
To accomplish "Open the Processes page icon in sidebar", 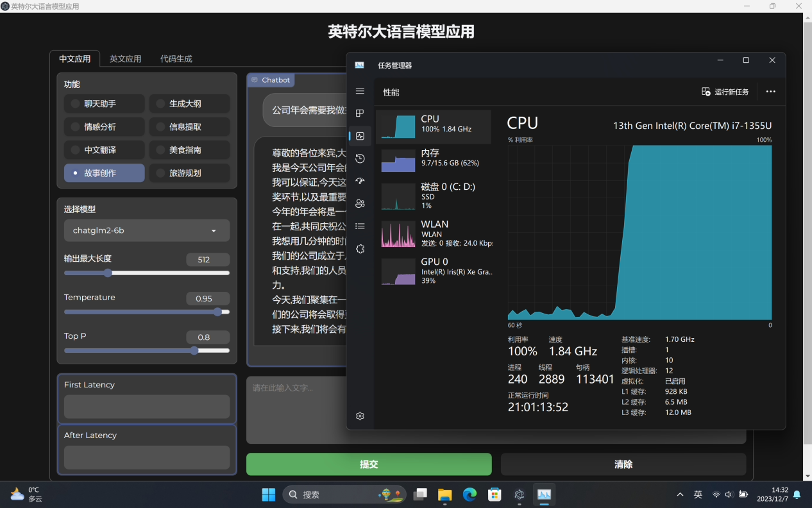I will click(360, 114).
